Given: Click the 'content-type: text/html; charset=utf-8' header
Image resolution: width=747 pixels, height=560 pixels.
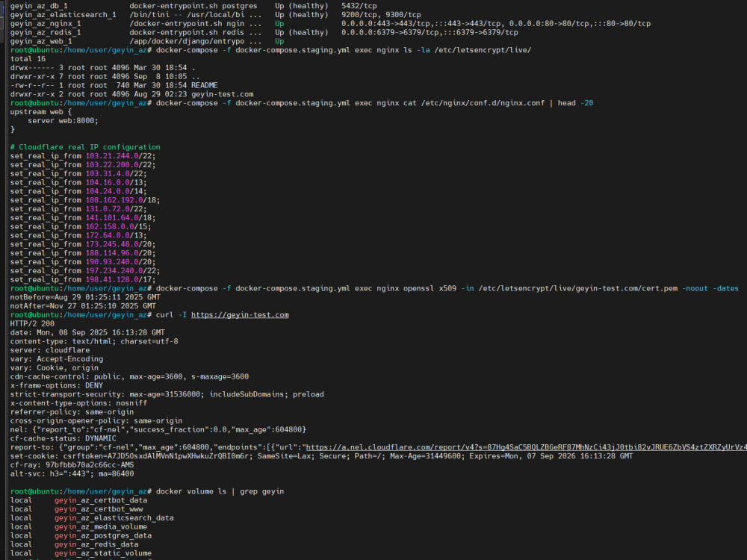Looking at the screenshot, I should [94, 341].
